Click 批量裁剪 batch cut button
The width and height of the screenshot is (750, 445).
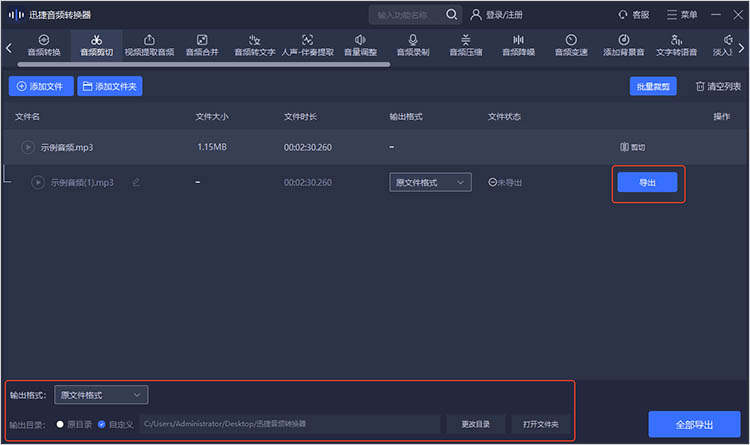pyautogui.click(x=653, y=86)
